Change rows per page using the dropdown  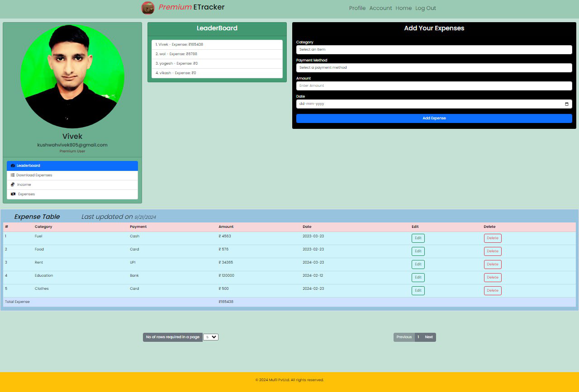pos(210,337)
